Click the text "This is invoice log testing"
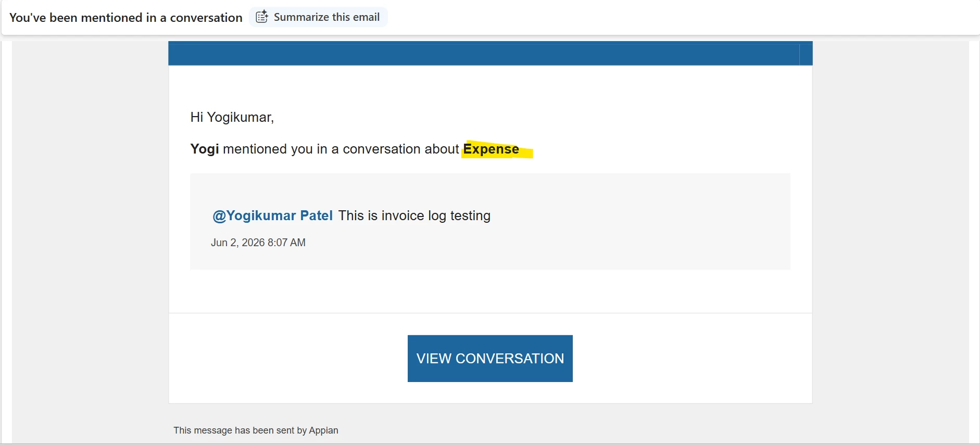The image size is (980, 445). [414, 215]
